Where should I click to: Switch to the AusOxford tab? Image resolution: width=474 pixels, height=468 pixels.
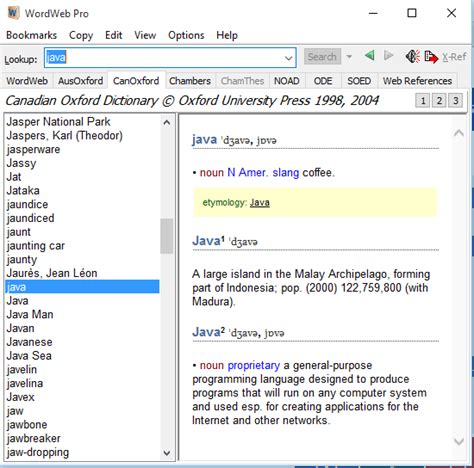(80, 81)
